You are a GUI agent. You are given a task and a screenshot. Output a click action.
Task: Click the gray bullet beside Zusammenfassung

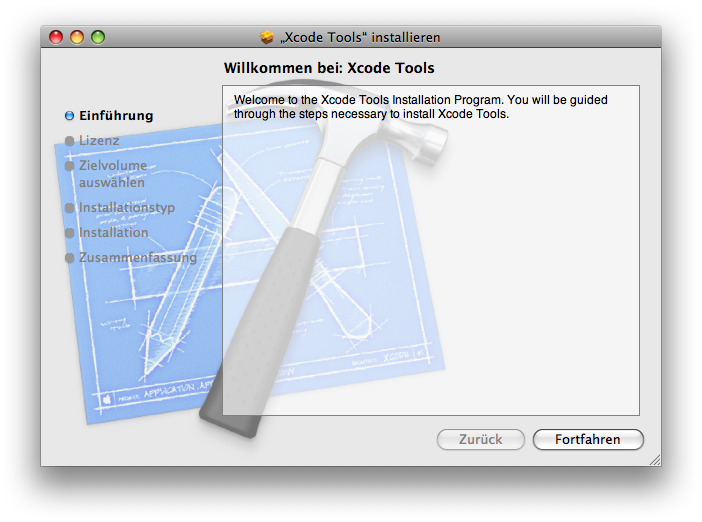click(69, 258)
